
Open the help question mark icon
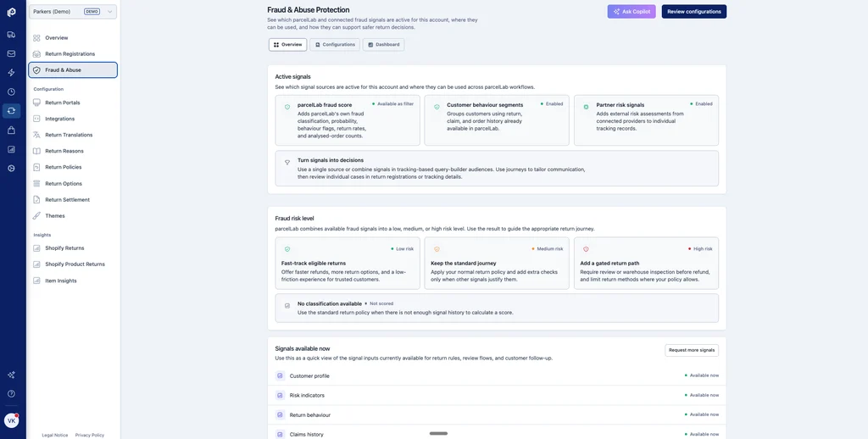pyautogui.click(x=11, y=393)
